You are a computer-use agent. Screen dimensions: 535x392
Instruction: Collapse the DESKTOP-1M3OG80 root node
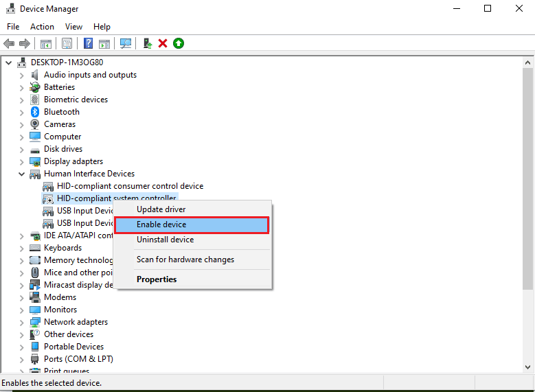tap(9, 62)
